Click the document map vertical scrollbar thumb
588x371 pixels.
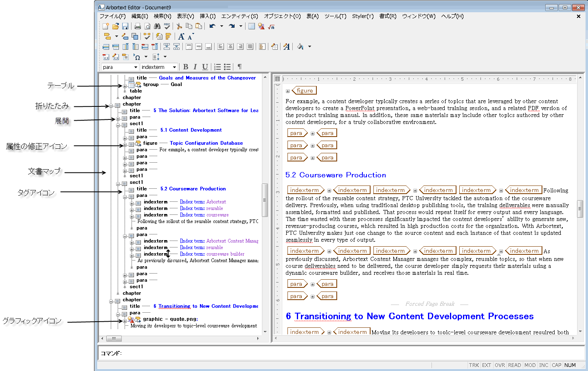(265, 200)
